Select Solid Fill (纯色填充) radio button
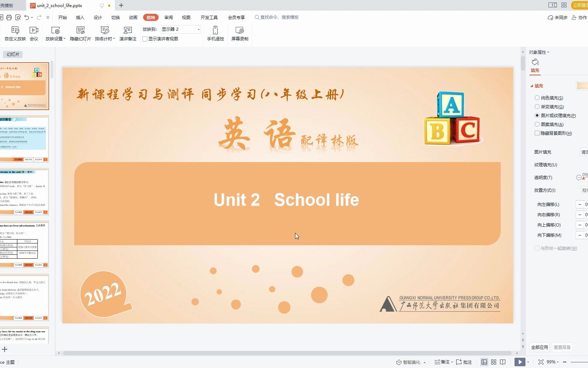The height and width of the screenshot is (368, 588). [537, 98]
